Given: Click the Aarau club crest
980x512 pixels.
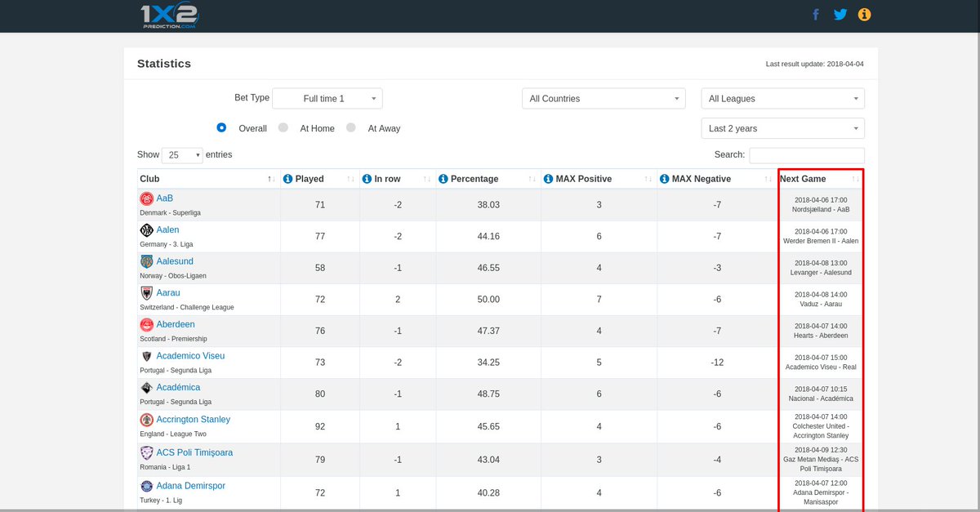Looking at the screenshot, I should tap(147, 292).
